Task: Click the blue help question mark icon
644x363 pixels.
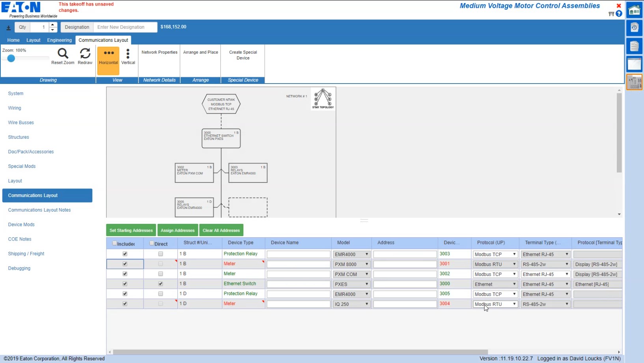Action: click(619, 14)
